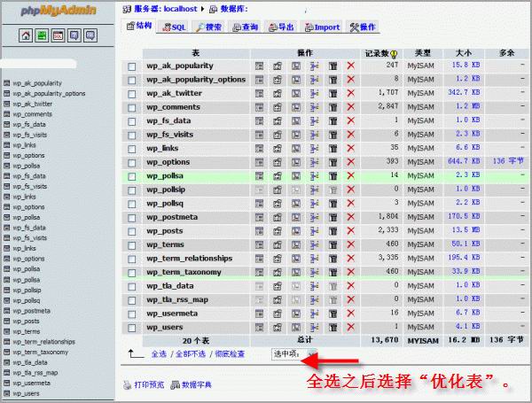Click insert icon in wp_pollsq row
The height and width of the screenshot is (403, 532).
315,204
